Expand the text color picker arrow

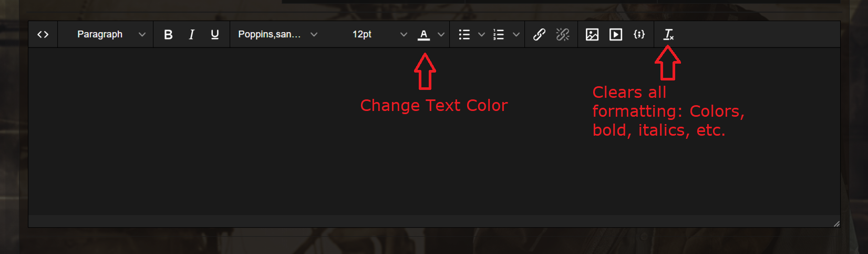(441, 35)
